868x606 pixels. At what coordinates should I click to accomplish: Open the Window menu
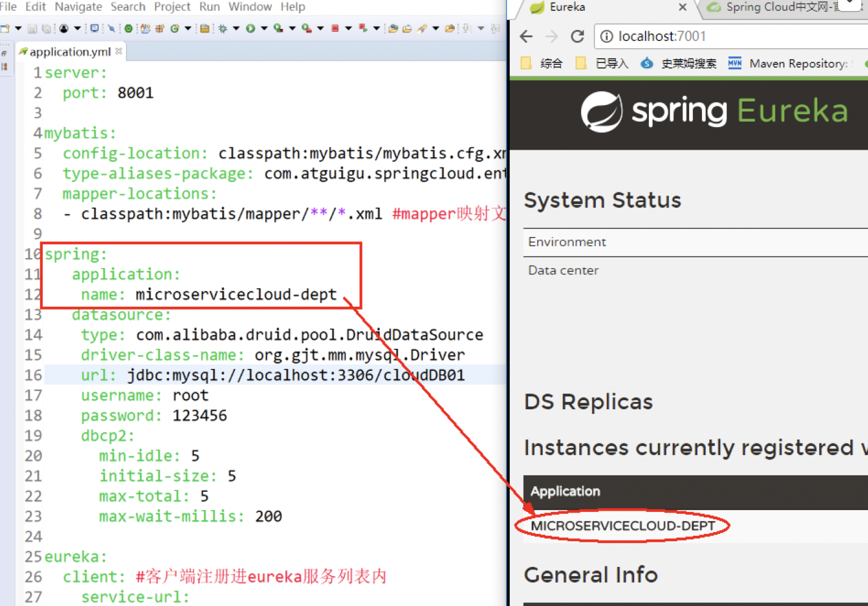coord(250,7)
